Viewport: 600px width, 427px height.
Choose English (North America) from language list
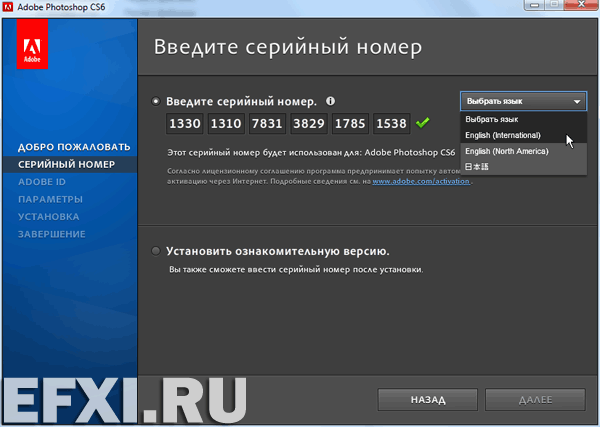(x=523, y=151)
